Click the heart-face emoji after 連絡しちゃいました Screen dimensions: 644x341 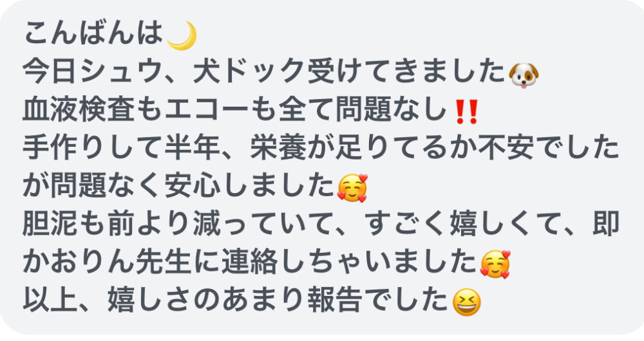495,264
